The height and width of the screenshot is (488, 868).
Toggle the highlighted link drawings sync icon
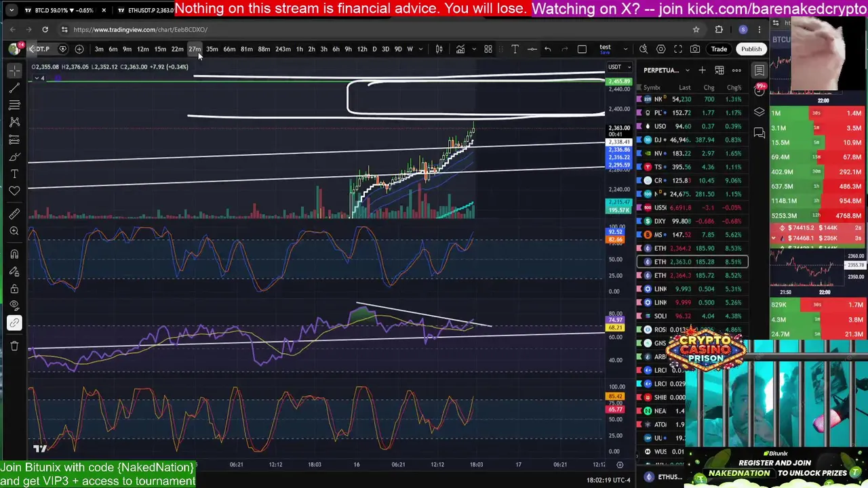[14, 323]
